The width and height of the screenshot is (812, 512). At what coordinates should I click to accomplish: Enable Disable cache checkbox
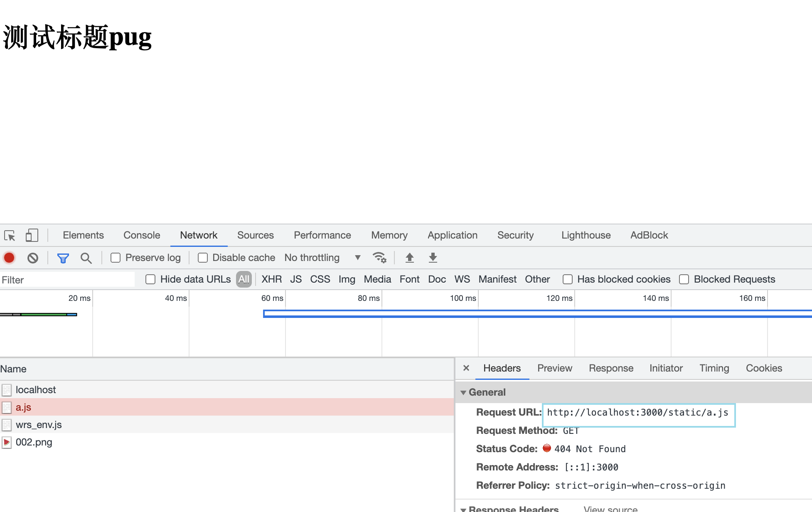pos(203,258)
